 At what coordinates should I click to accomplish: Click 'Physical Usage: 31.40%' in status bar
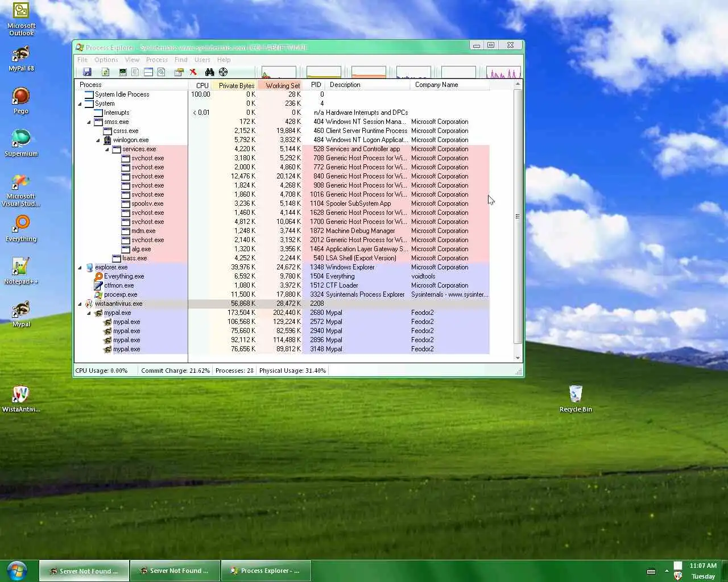(292, 371)
